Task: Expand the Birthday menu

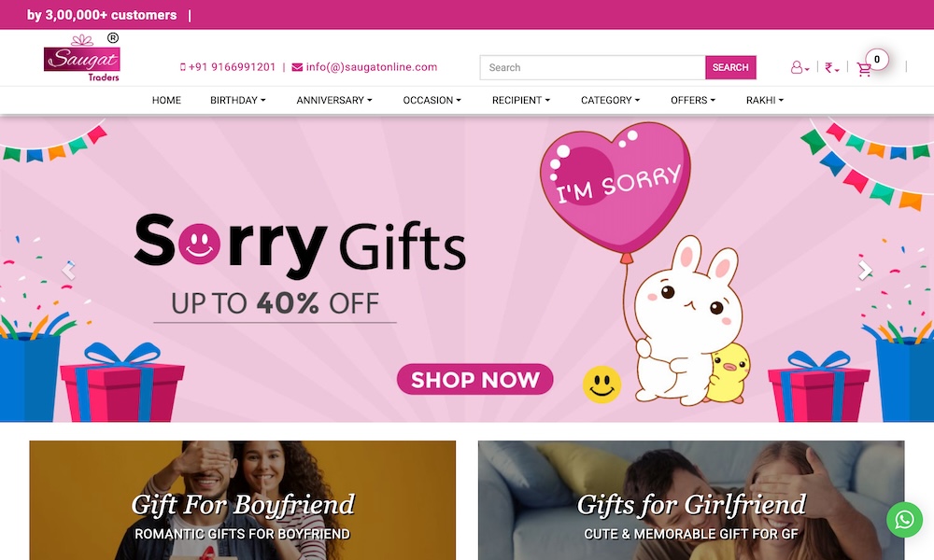Action: 237,100
